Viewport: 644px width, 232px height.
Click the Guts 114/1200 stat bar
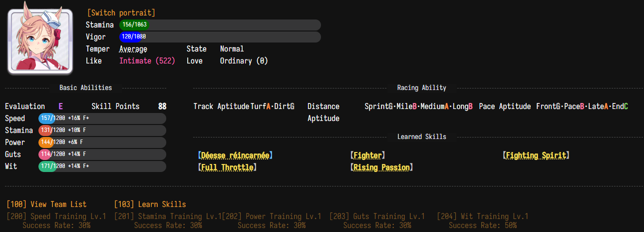click(102, 154)
